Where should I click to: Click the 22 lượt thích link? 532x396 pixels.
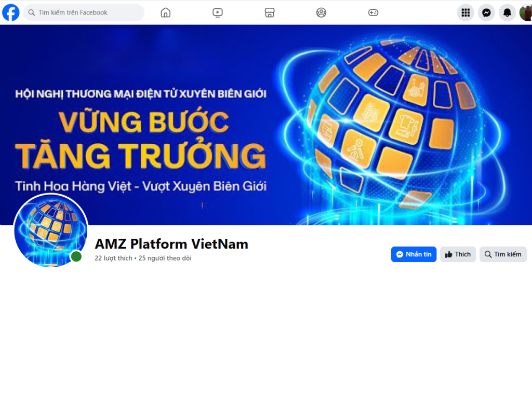(x=113, y=258)
